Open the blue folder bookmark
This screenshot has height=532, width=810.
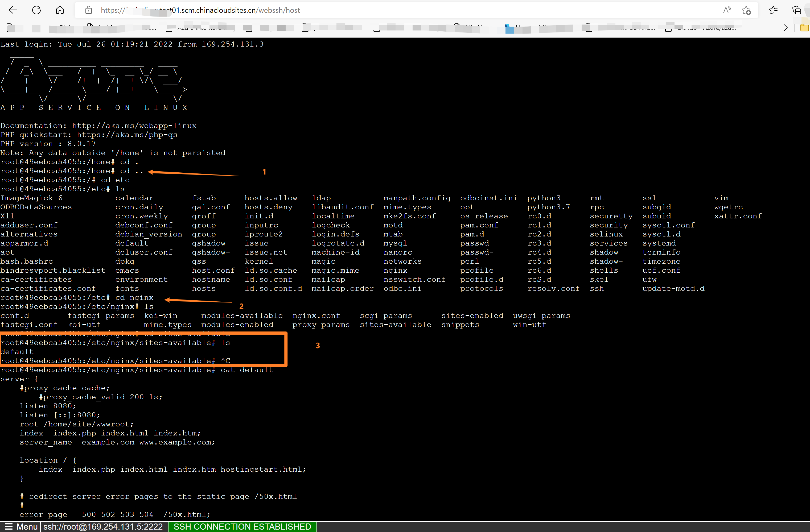pos(509,29)
